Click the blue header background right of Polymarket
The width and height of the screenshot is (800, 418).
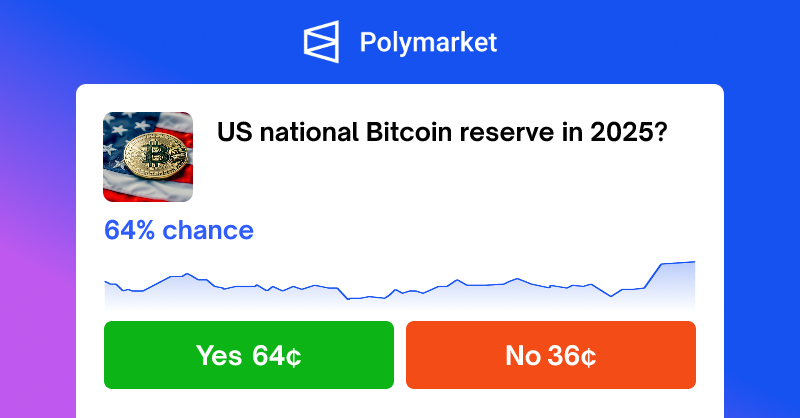[x=650, y=43]
